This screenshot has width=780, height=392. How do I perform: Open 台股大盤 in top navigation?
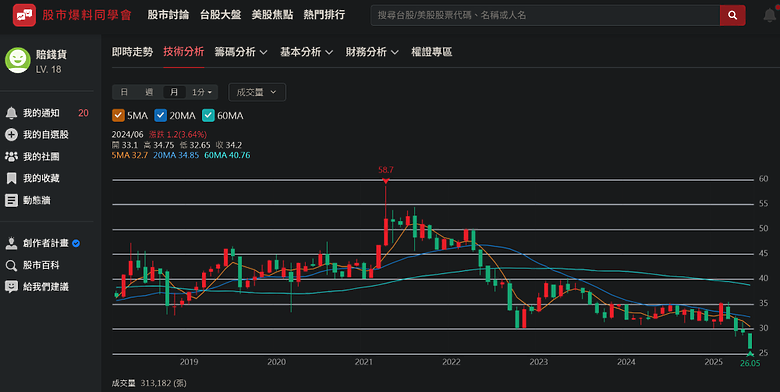click(x=220, y=15)
